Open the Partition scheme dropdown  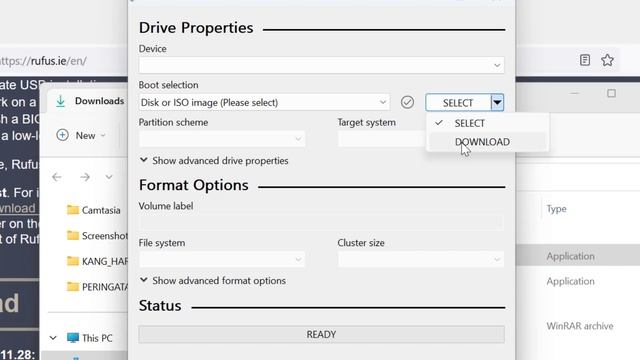pyautogui.click(x=222, y=139)
